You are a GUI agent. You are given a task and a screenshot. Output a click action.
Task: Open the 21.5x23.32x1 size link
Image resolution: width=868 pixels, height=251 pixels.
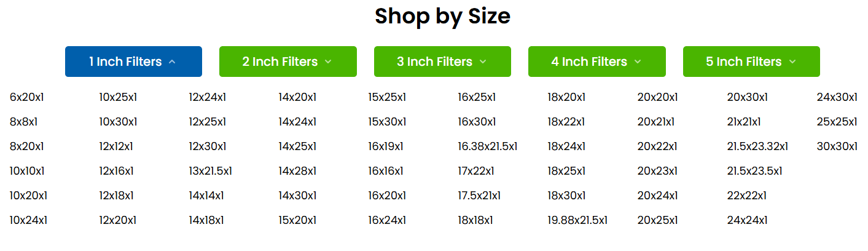[757, 146]
